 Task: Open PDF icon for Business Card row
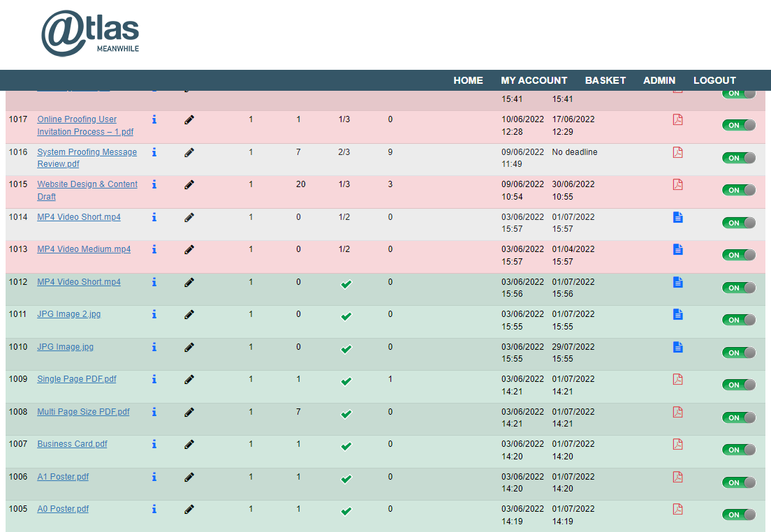click(x=677, y=444)
